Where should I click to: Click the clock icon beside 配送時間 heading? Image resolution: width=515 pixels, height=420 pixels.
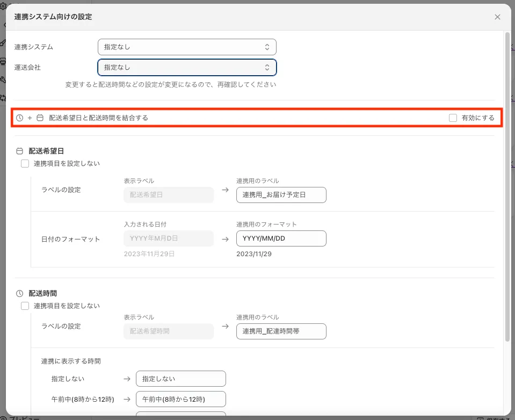(20, 294)
